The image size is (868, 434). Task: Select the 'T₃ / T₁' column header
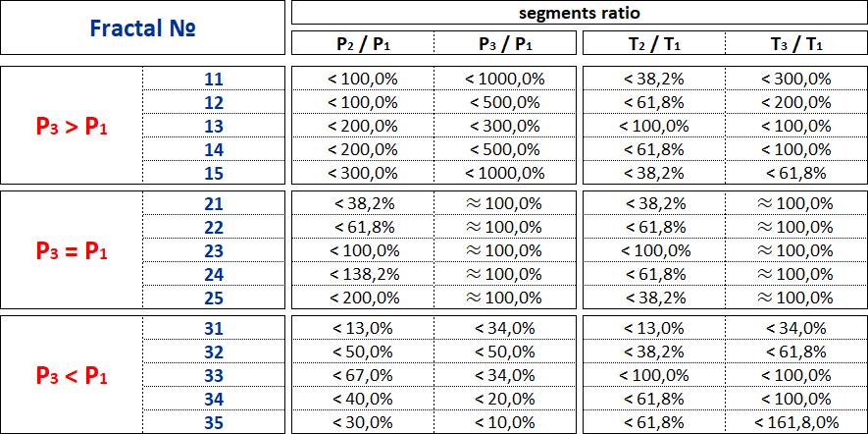[x=795, y=43]
